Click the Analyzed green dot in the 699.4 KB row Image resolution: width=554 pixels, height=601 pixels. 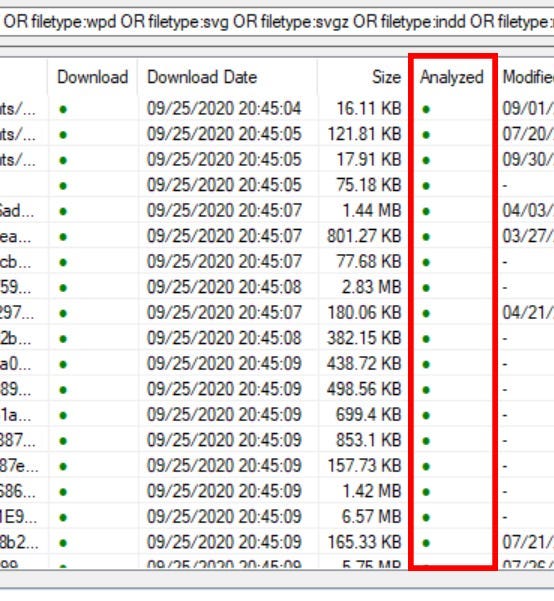(x=426, y=415)
